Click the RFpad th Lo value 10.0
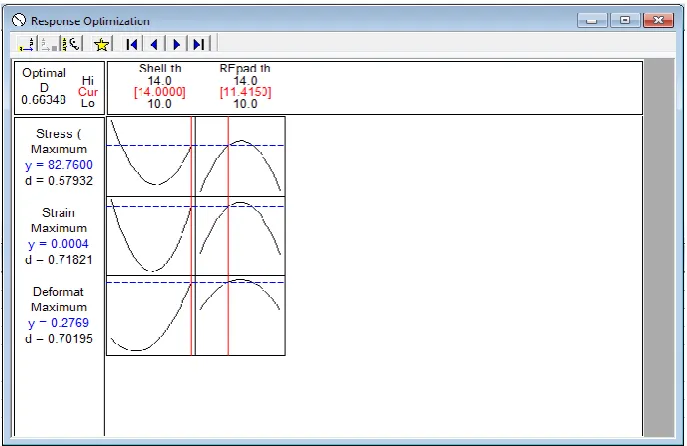This screenshot has width=687, height=446. pyautogui.click(x=245, y=104)
